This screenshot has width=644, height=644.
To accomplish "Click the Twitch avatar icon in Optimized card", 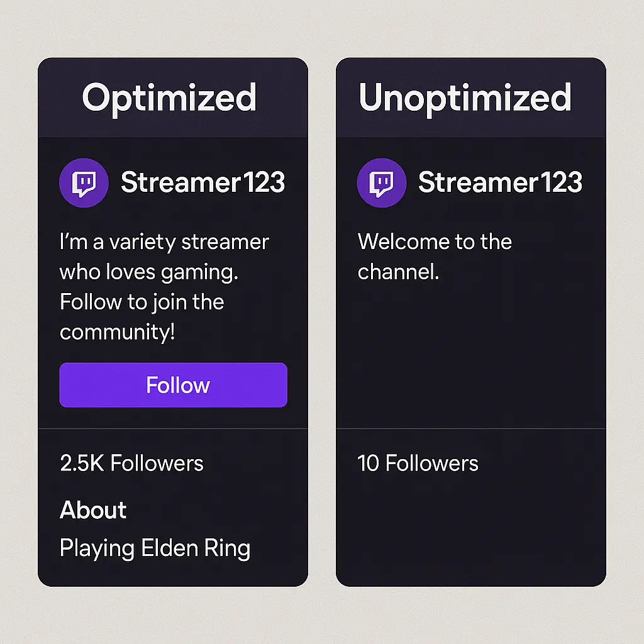I will click(x=84, y=183).
